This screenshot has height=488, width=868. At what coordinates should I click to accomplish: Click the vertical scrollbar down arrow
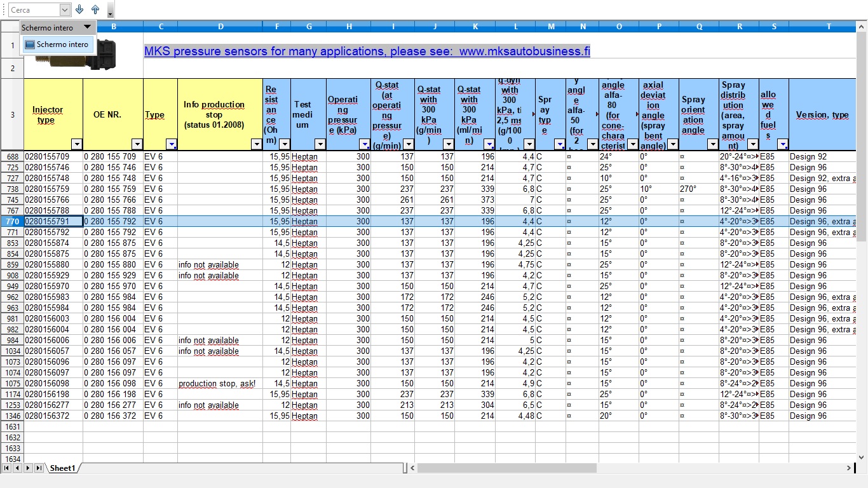pyautogui.click(x=862, y=457)
